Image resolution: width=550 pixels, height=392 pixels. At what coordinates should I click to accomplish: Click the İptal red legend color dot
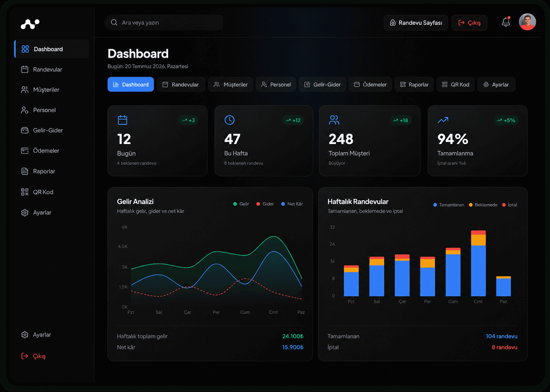tap(504, 205)
